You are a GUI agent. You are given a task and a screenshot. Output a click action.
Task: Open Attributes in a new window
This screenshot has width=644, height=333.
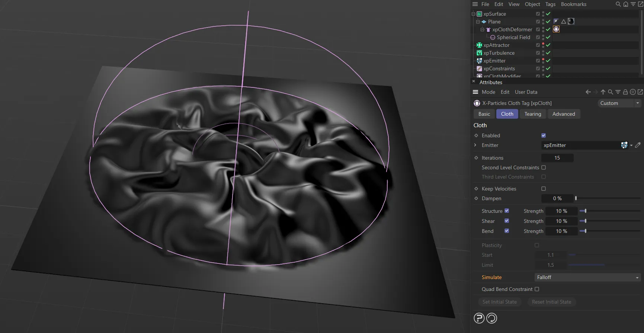pos(640,92)
